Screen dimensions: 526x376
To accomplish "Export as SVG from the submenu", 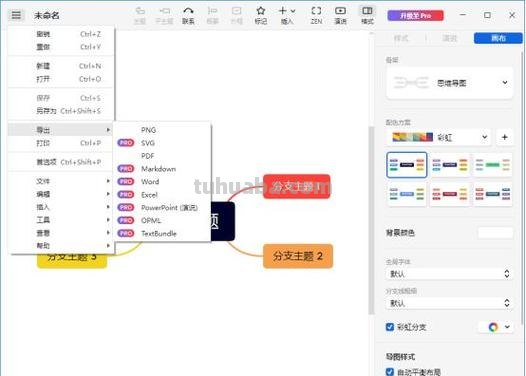I will pyautogui.click(x=162, y=143).
